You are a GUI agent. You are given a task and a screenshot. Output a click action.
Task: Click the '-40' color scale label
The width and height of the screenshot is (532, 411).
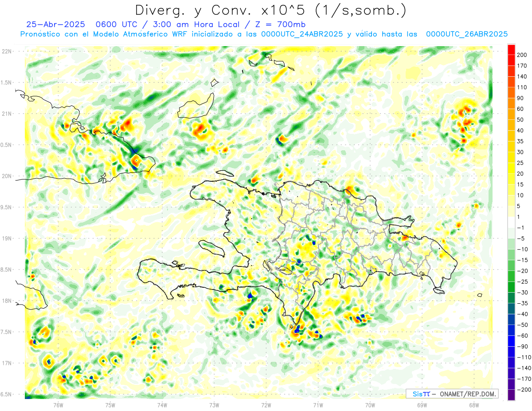point(523,314)
